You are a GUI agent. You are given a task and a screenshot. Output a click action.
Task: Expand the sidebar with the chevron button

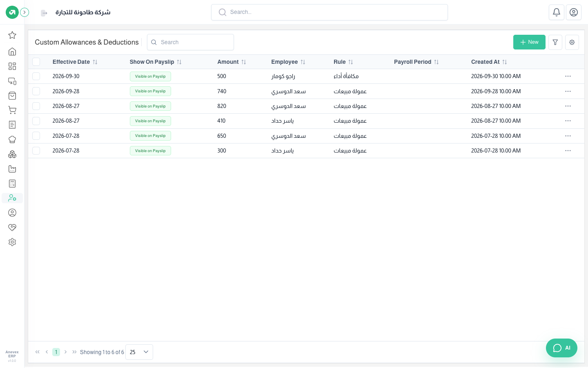pyautogui.click(x=24, y=12)
